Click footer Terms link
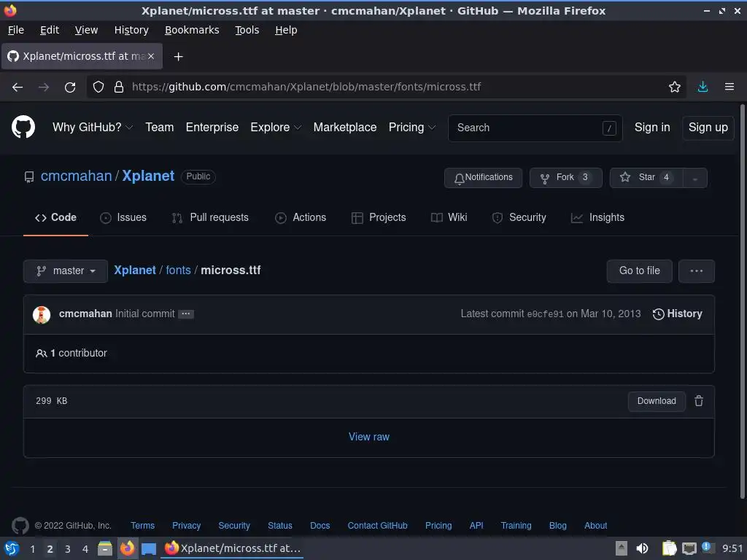The height and width of the screenshot is (560, 747). [142, 526]
